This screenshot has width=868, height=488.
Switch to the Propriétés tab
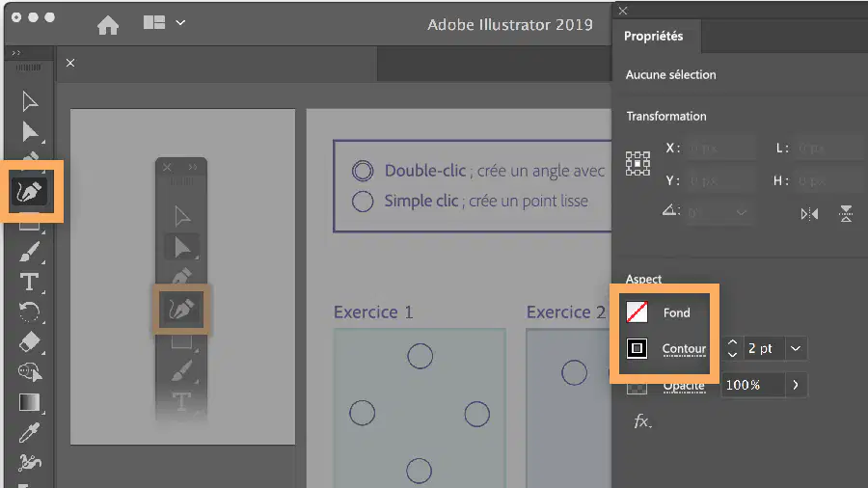[654, 37]
